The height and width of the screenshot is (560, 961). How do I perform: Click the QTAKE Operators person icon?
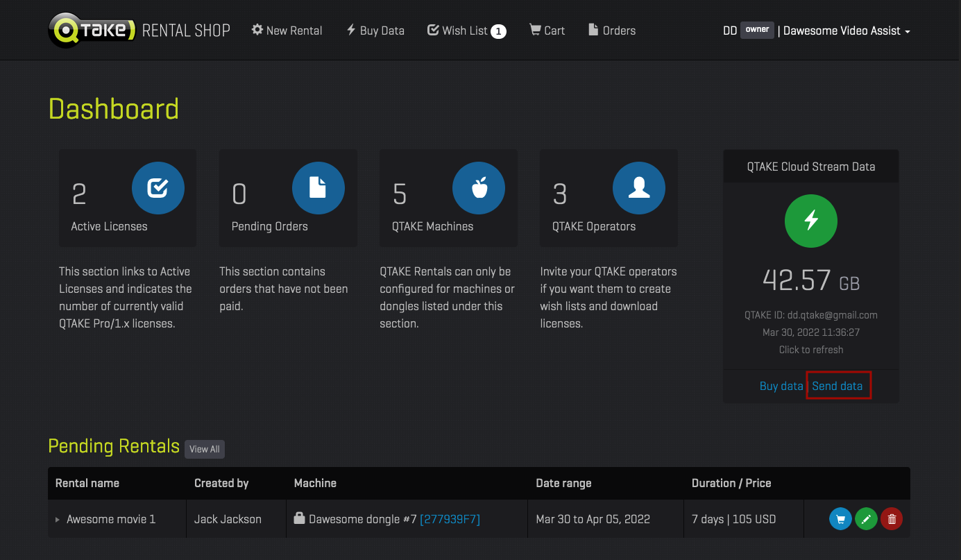[x=639, y=187]
